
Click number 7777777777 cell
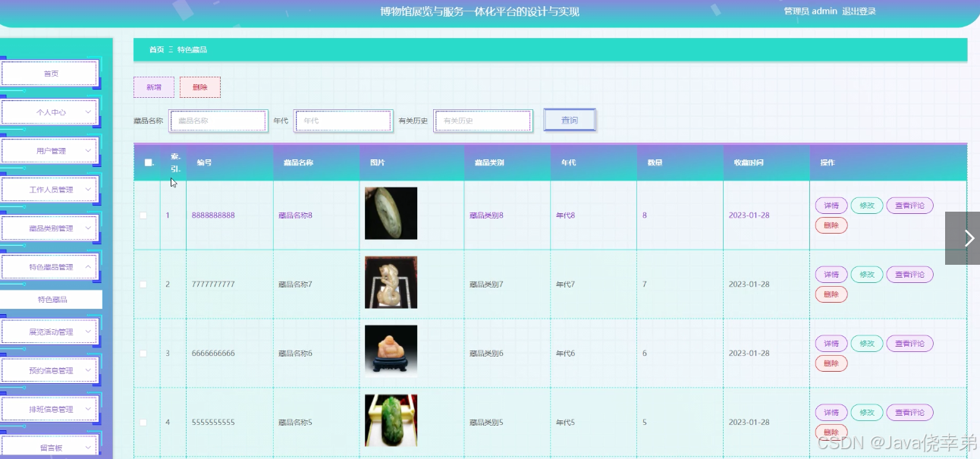click(213, 285)
